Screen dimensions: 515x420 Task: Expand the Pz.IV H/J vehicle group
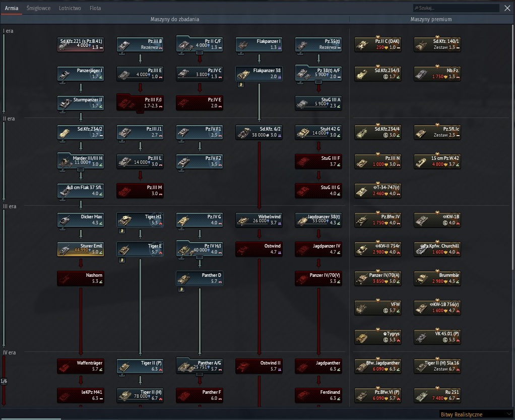(200, 249)
